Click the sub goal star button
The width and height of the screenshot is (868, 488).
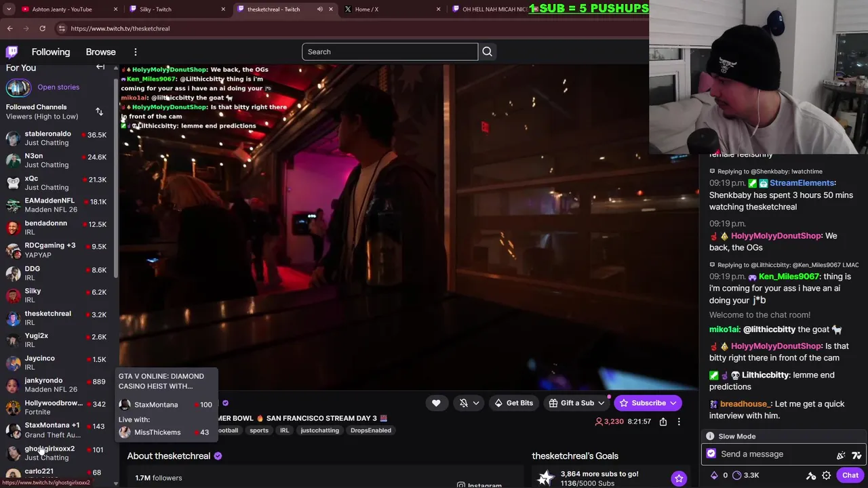pyautogui.click(x=679, y=479)
